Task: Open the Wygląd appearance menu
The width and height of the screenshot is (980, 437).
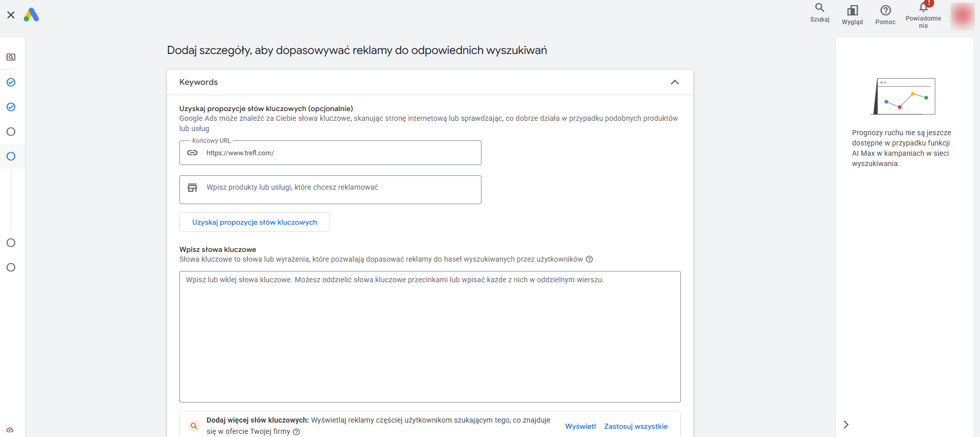Action: coord(852,15)
